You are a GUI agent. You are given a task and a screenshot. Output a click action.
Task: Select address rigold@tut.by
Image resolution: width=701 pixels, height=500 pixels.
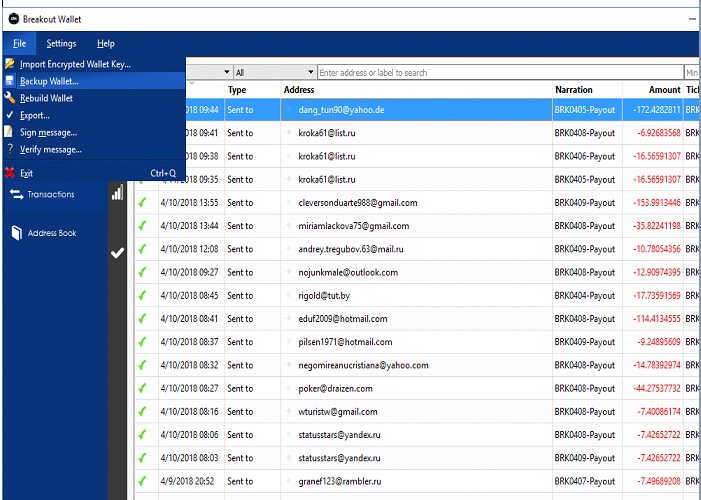tap(324, 296)
